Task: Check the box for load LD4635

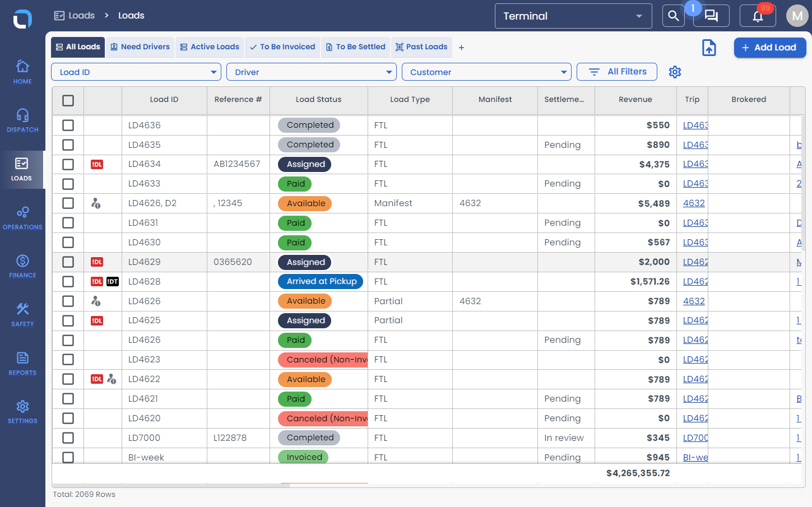Action: tap(68, 145)
